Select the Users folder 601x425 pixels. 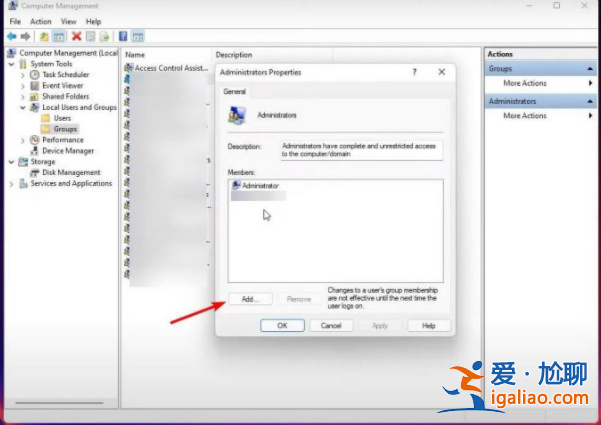(x=62, y=118)
